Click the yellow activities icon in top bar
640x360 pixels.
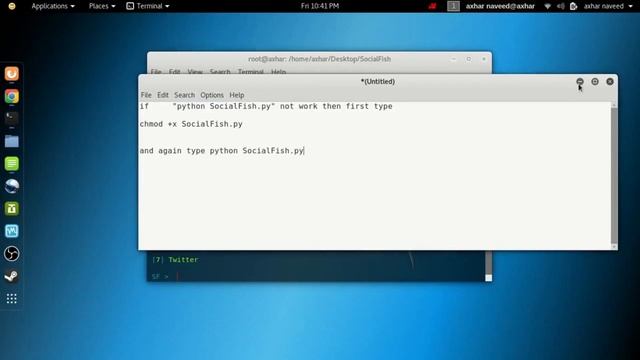[x=12, y=6]
